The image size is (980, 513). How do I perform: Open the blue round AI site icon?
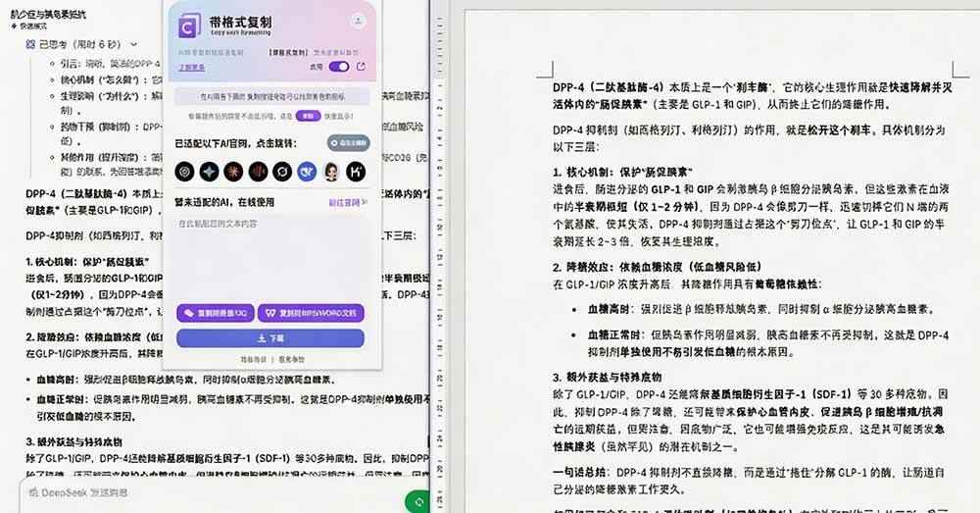tap(306, 172)
